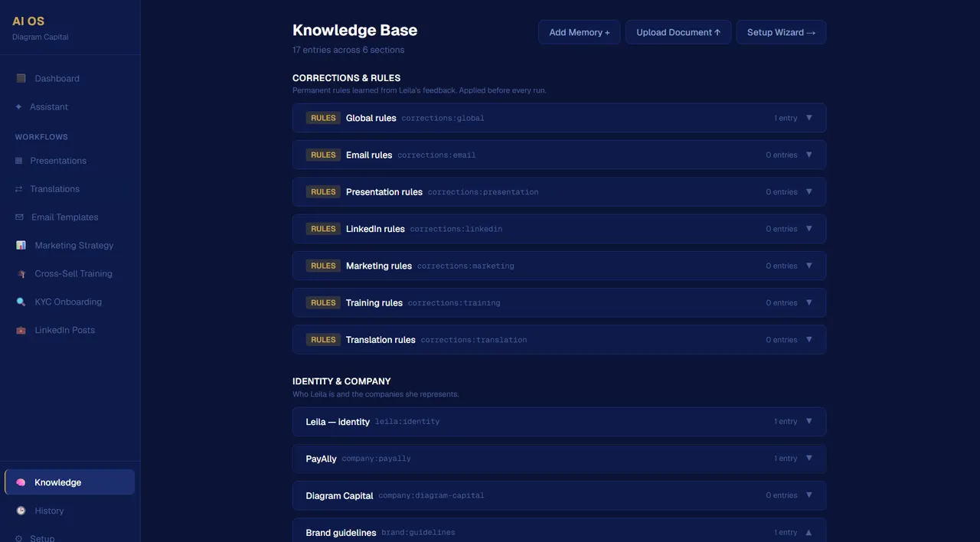Expand the Presentation rules arrow
This screenshot has width=980, height=542.
[808, 191]
